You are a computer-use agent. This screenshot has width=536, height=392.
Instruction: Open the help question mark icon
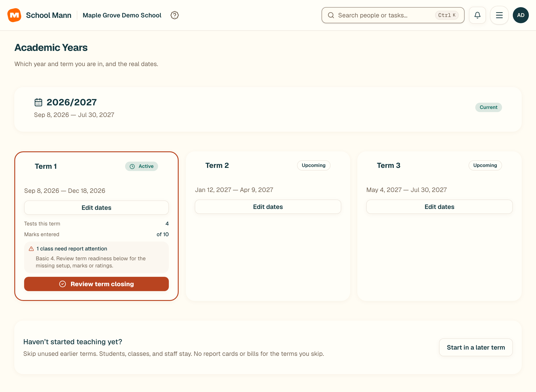174,15
